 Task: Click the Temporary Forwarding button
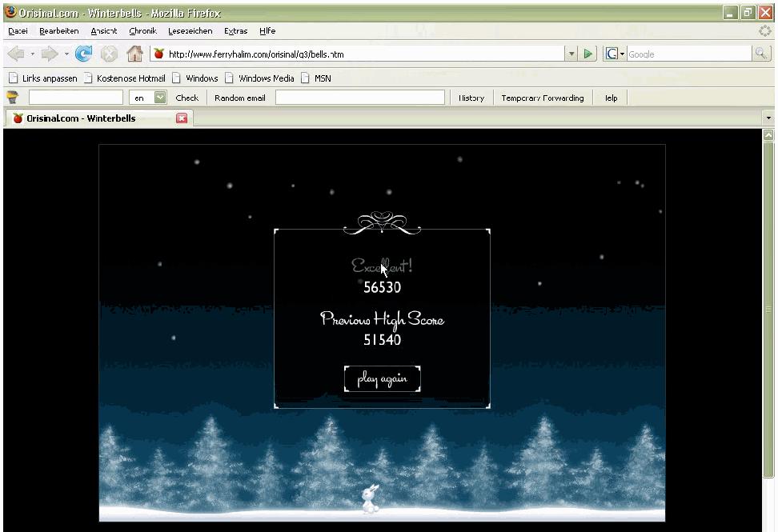click(543, 98)
